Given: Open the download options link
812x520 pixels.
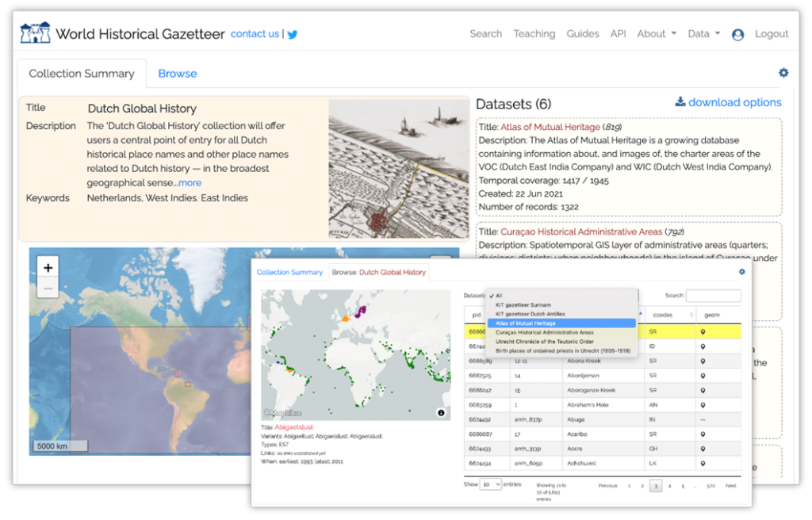Looking at the screenshot, I should [735, 102].
